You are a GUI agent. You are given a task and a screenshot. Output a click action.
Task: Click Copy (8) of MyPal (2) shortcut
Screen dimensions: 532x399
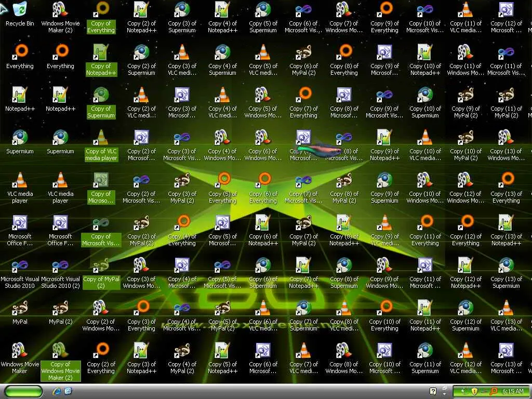(x=344, y=188)
